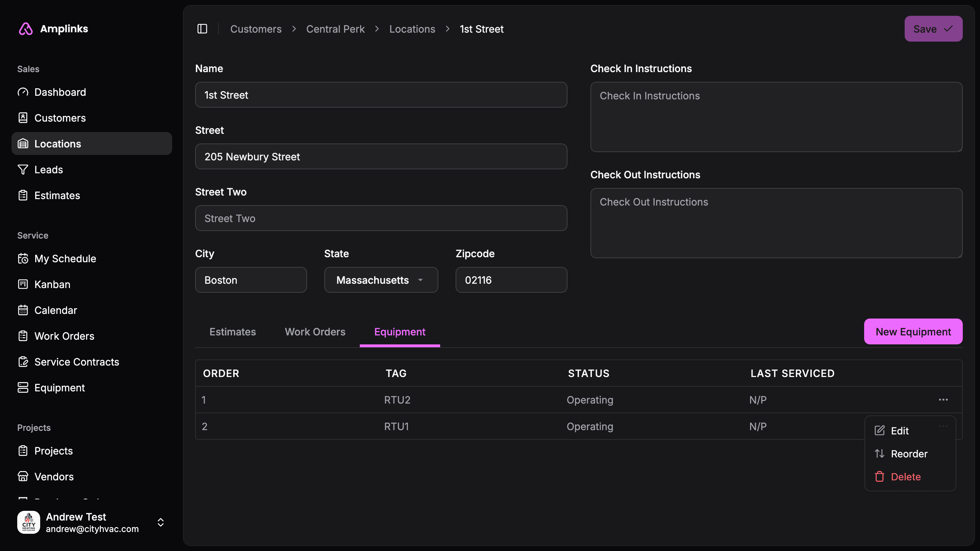Expand the Massachusetts state dropdown
The width and height of the screenshot is (980, 551).
(x=381, y=280)
